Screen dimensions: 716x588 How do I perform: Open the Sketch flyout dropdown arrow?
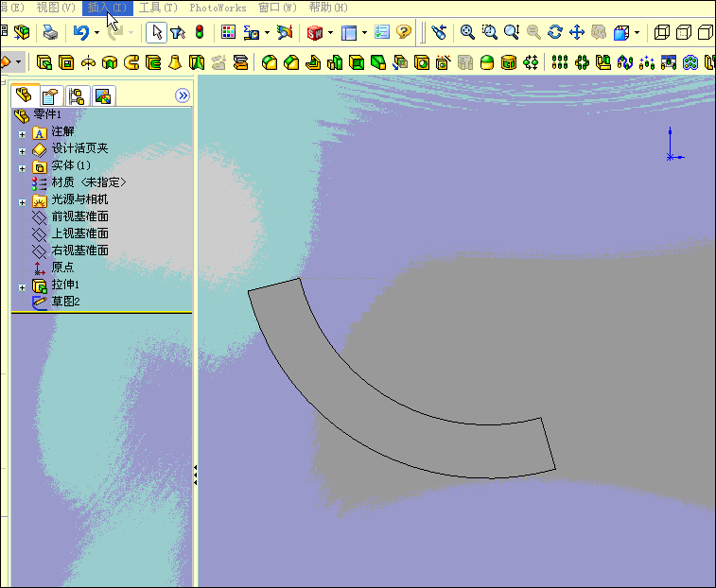coord(18,62)
